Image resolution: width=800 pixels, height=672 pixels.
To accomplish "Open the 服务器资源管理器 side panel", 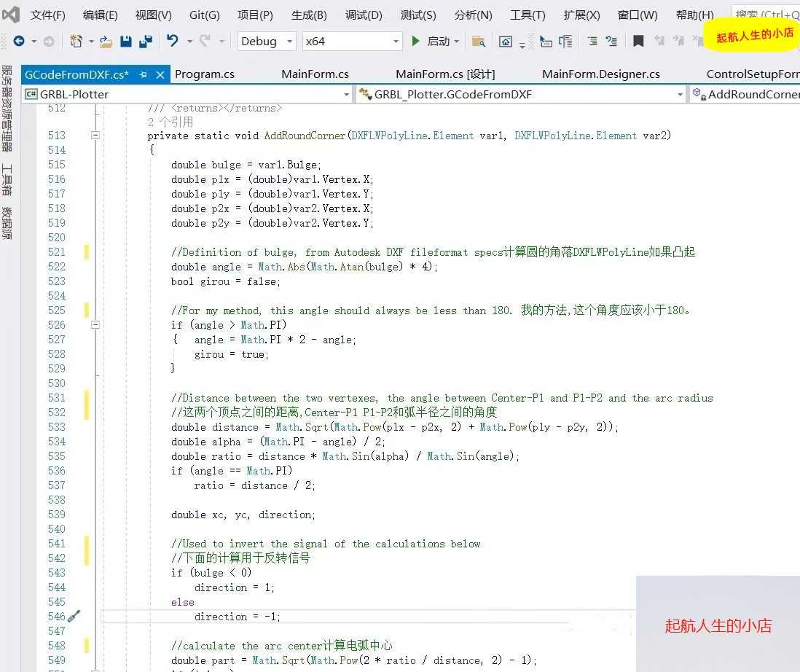I will tap(7, 109).
